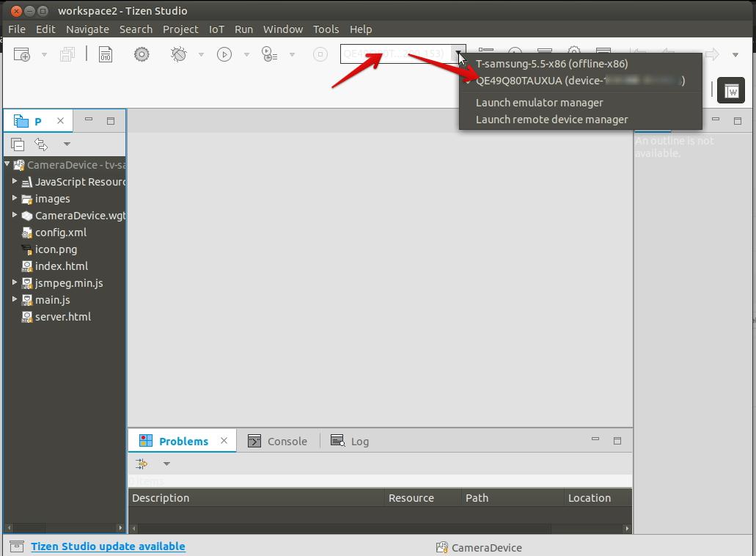Open the IoT menu
Screen dimensions: 756x556
(216, 29)
